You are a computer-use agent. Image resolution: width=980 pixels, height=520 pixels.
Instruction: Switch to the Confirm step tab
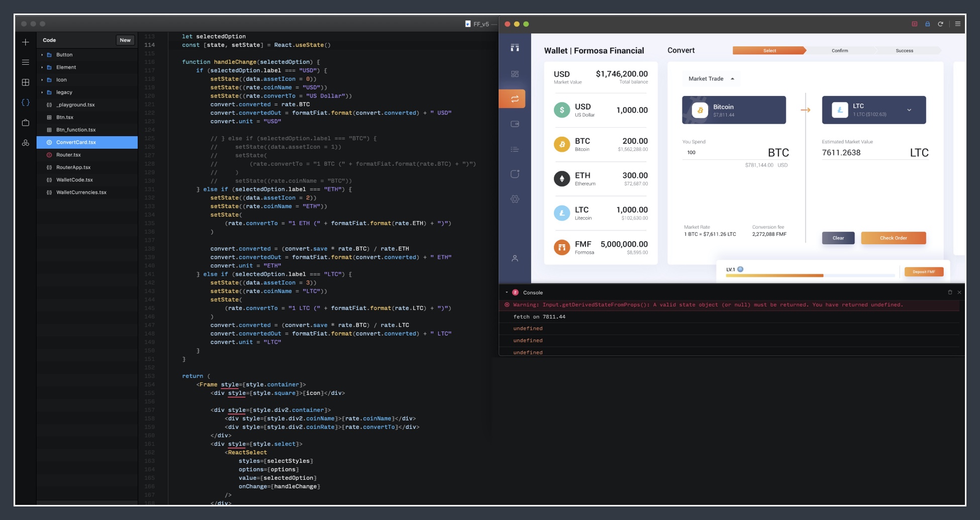839,51
